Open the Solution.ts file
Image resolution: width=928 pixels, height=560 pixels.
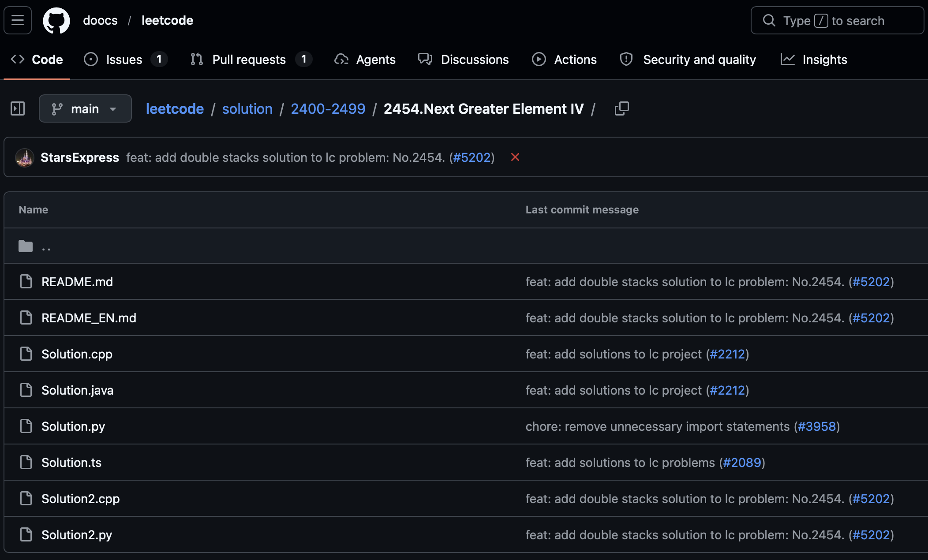point(71,463)
